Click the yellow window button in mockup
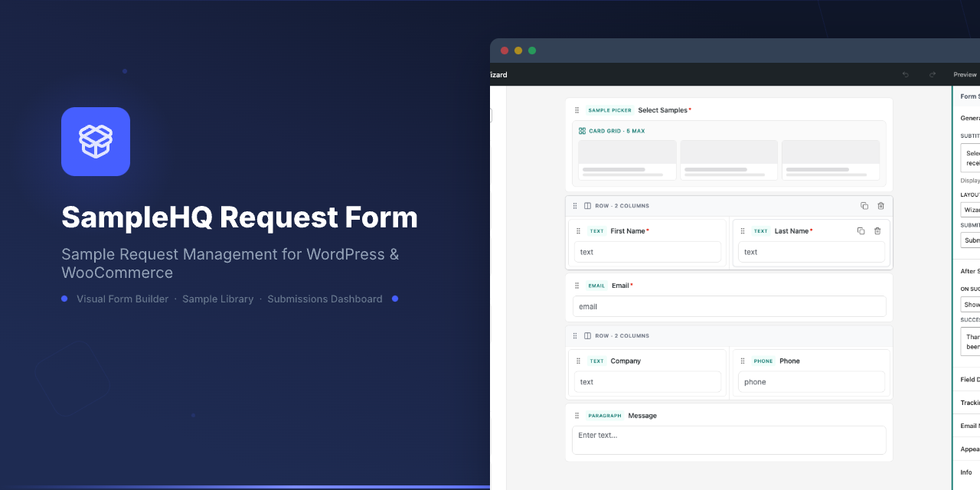This screenshot has width=980, height=490. [518, 51]
